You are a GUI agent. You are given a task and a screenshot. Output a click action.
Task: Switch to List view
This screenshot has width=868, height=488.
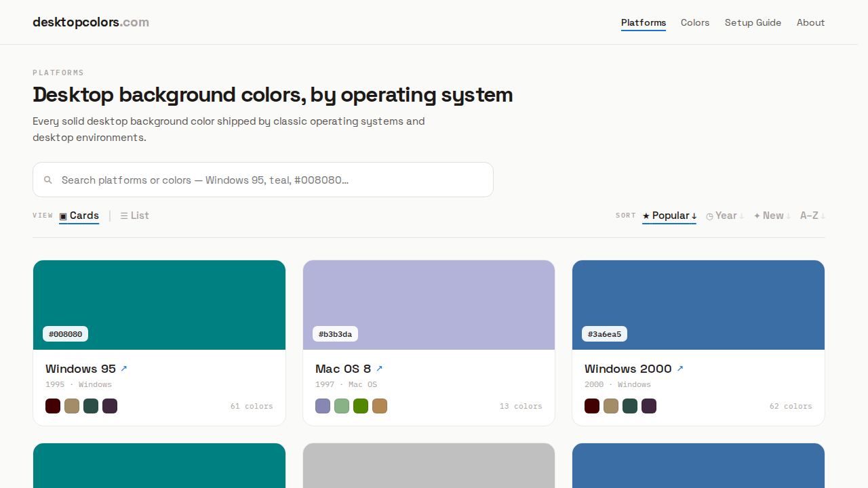pos(134,216)
